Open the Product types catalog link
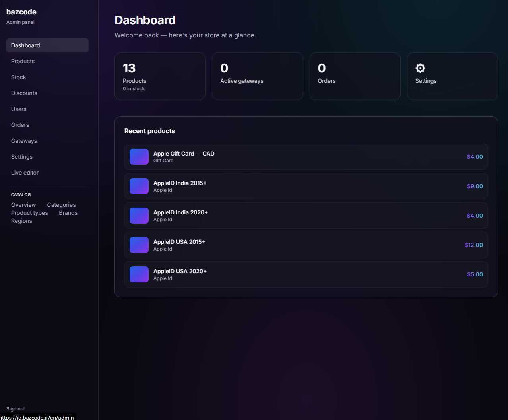This screenshot has height=420, width=508. 29,213
